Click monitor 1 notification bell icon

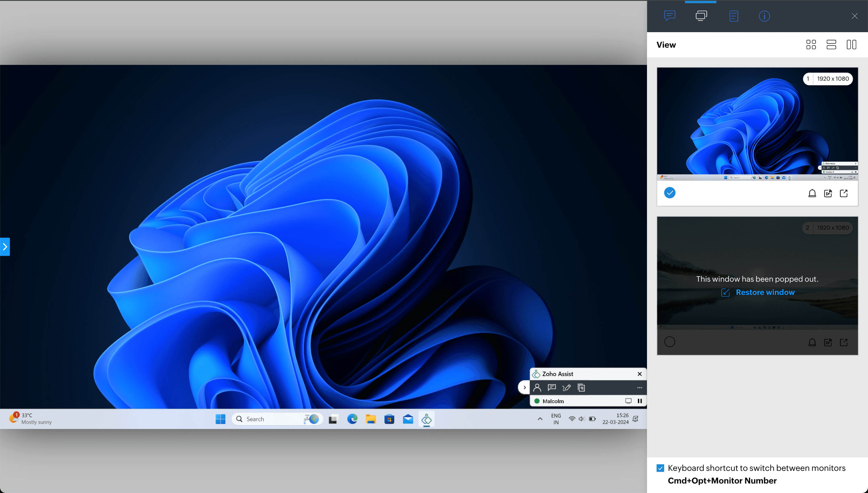point(812,193)
